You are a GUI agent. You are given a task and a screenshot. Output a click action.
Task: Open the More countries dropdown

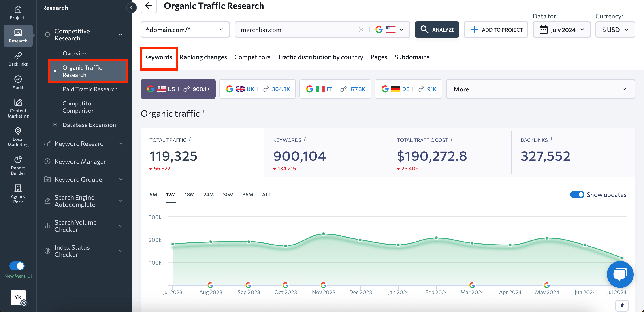(x=540, y=89)
